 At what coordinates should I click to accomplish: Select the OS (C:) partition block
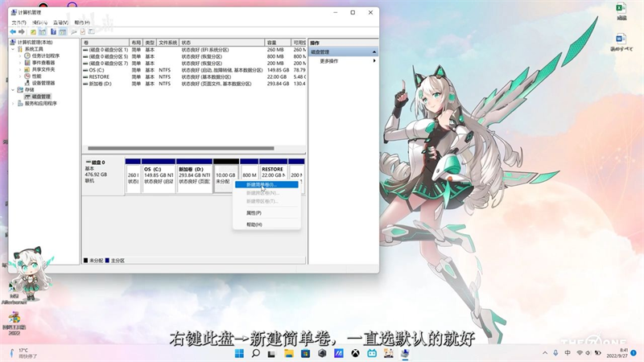(159, 175)
